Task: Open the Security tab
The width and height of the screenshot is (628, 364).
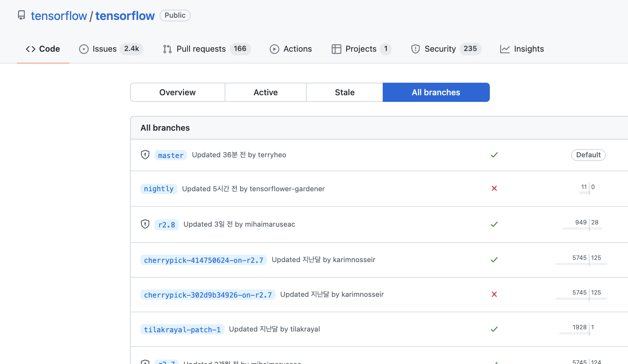Action: 446,49
